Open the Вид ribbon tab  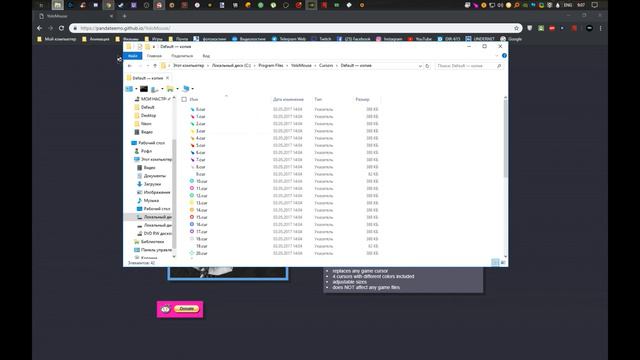pyautogui.click(x=206, y=56)
